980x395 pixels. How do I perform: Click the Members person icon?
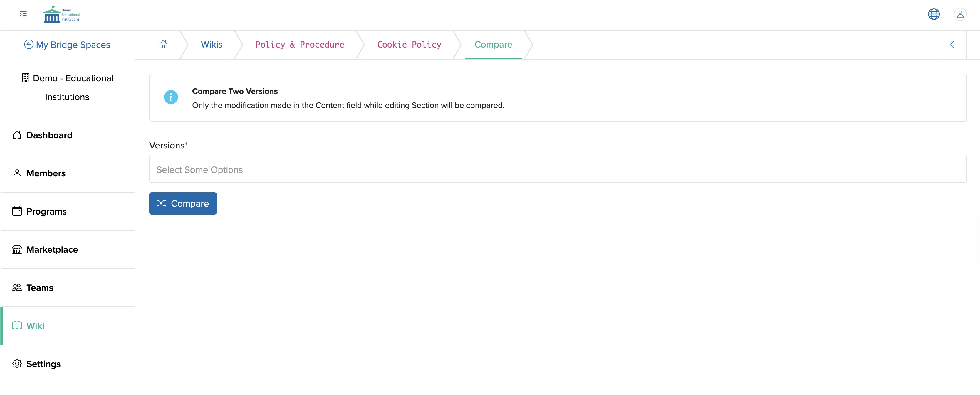[x=17, y=173]
